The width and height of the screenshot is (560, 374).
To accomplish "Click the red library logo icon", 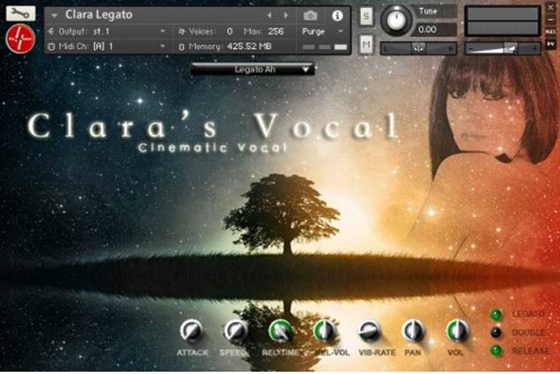I will click(20, 39).
